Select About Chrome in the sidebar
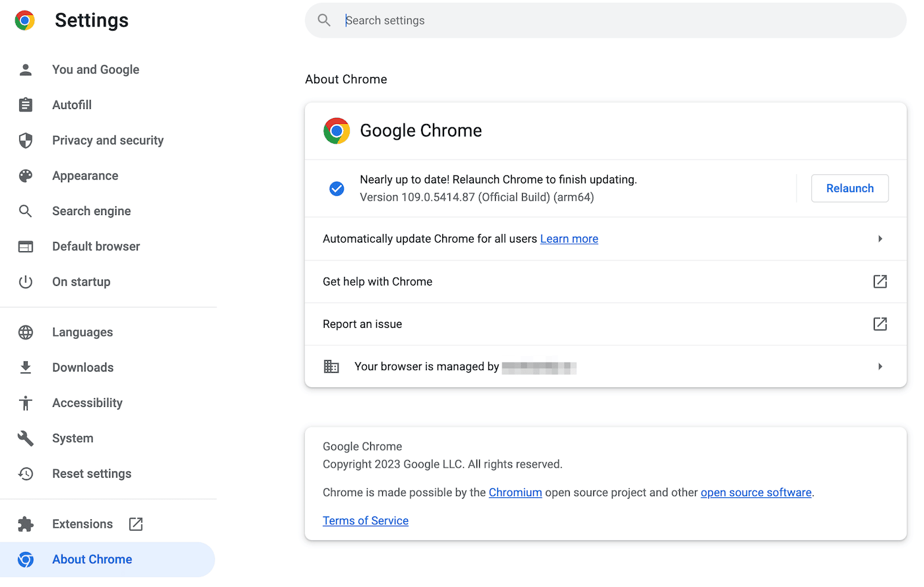 [92, 559]
